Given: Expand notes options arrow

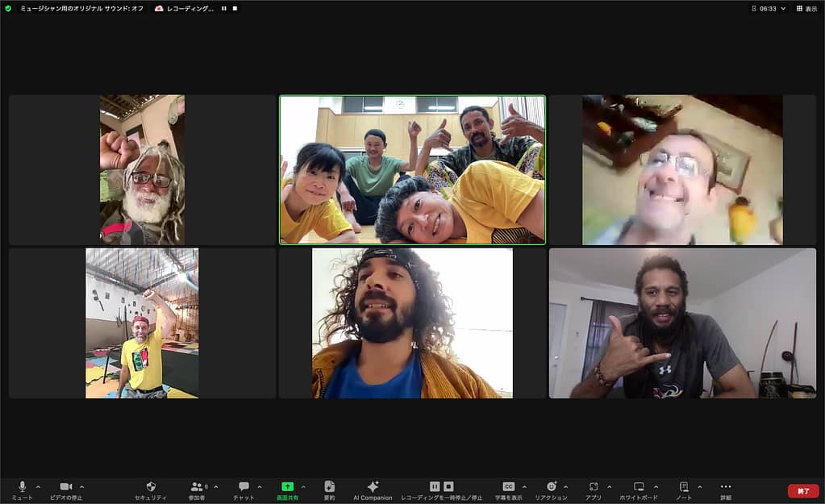Looking at the screenshot, I should pyautogui.click(x=700, y=487).
